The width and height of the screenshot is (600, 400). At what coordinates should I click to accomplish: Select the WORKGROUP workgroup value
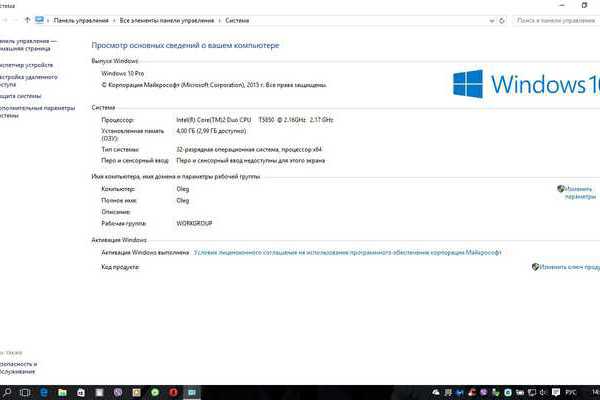click(194, 223)
